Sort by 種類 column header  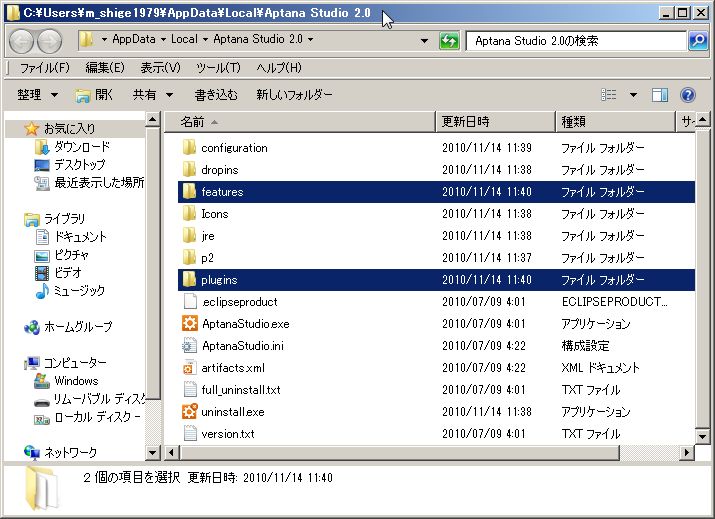615,122
